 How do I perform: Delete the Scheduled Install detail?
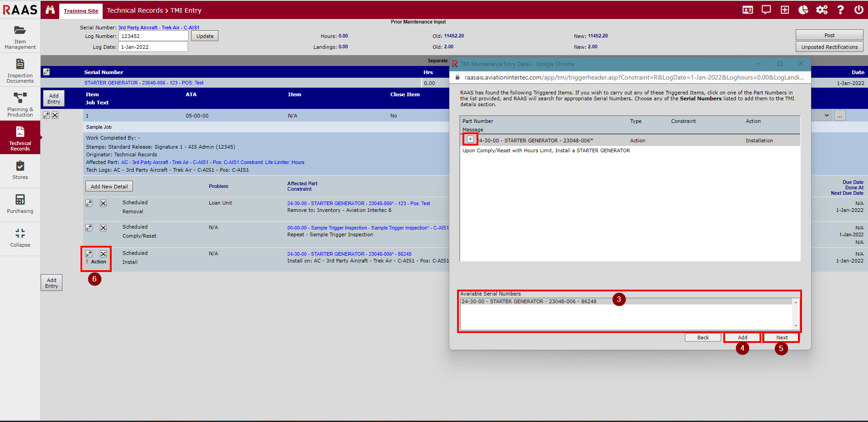(x=104, y=254)
